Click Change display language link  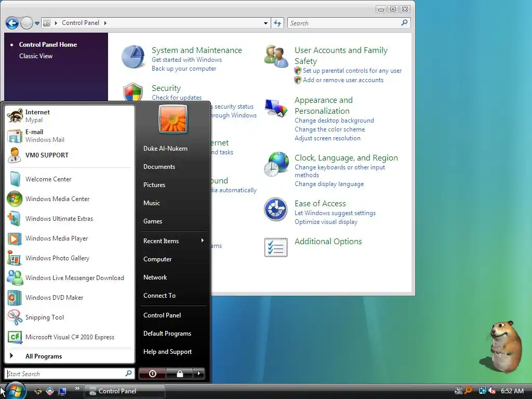[x=329, y=184]
